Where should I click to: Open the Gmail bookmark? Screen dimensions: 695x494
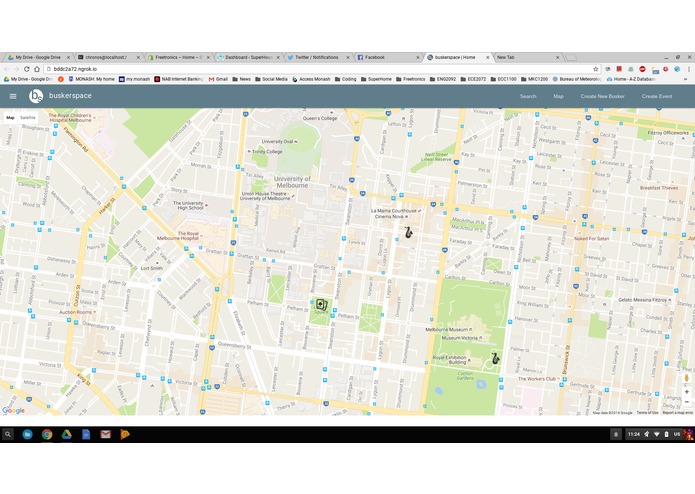click(218, 79)
